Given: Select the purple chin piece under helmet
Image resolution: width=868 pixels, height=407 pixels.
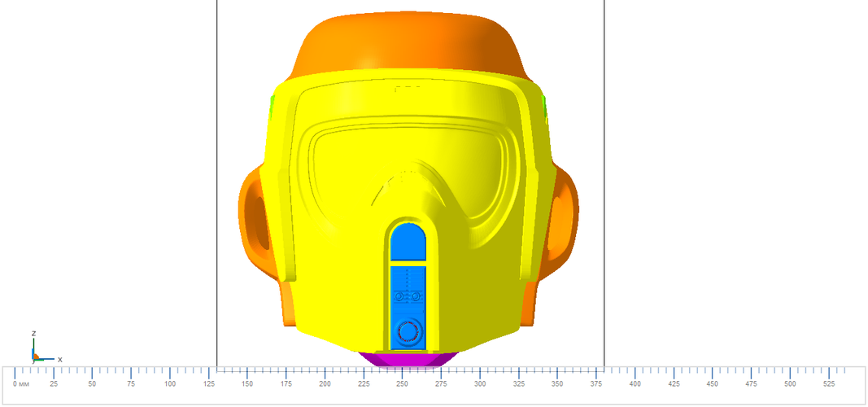Looking at the screenshot, I should coord(408,359).
